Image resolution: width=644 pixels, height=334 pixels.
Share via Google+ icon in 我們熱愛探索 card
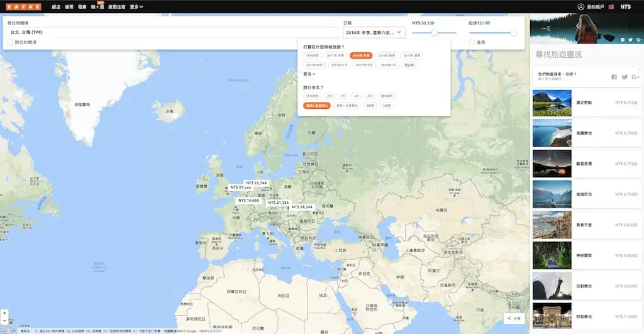click(636, 77)
